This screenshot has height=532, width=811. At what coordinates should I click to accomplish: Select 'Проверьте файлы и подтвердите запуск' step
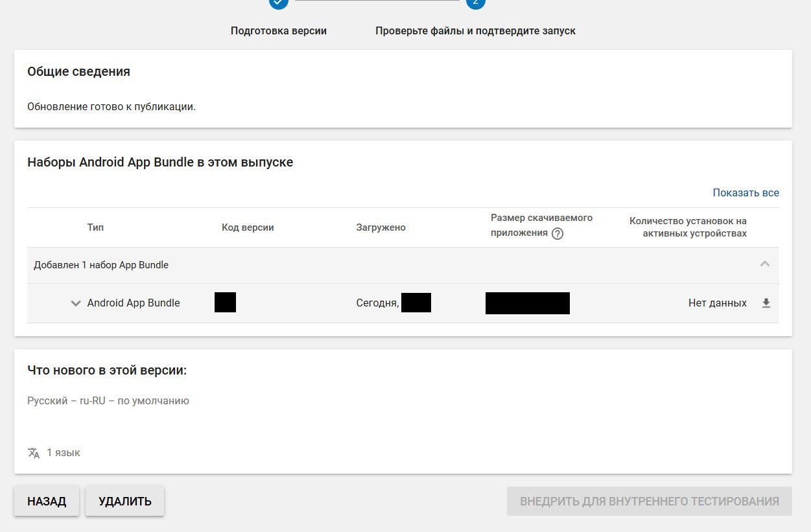(475, 30)
